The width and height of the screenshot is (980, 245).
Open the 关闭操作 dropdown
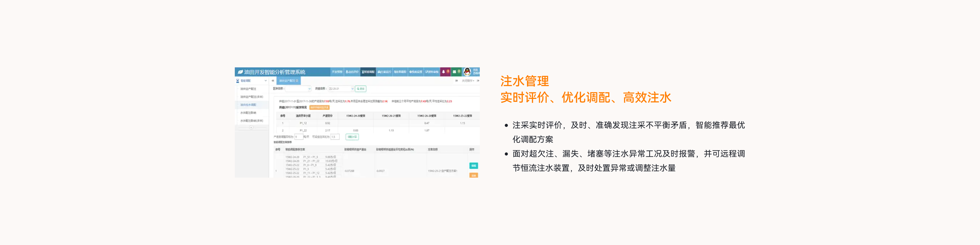[468, 81]
